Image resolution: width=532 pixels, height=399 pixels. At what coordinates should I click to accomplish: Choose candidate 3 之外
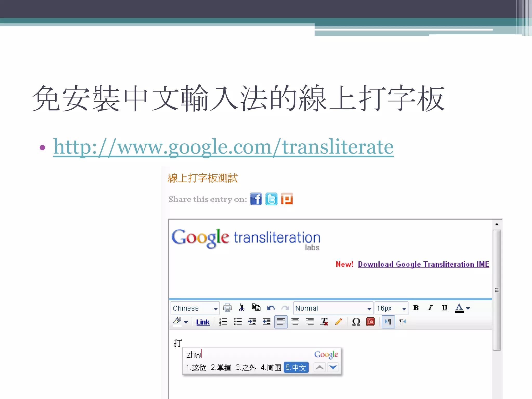coord(246,368)
